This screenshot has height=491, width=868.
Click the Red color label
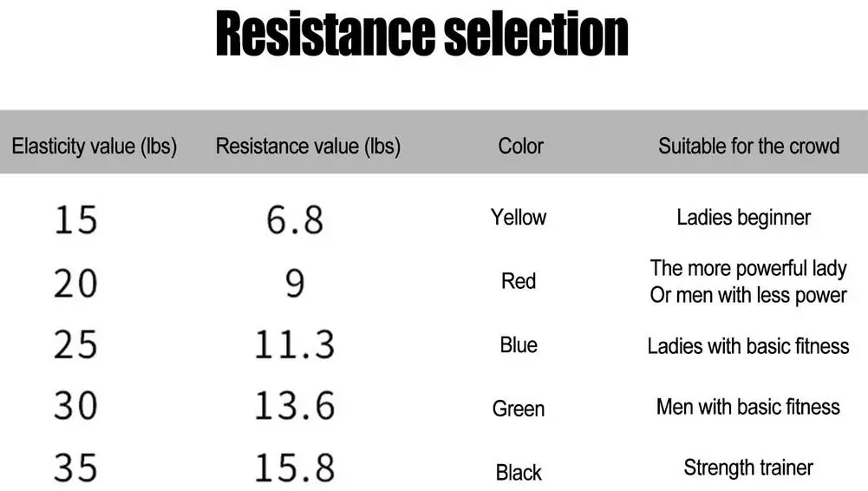[519, 281]
